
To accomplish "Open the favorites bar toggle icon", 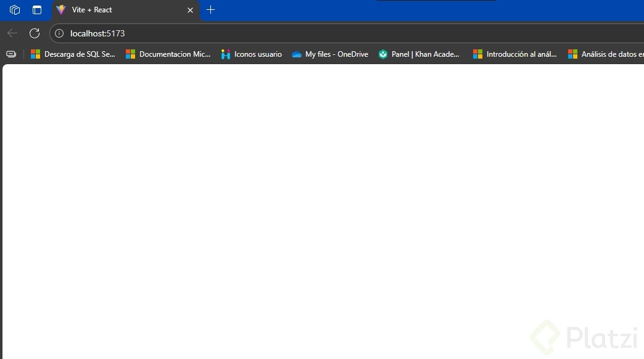I will [x=11, y=54].
